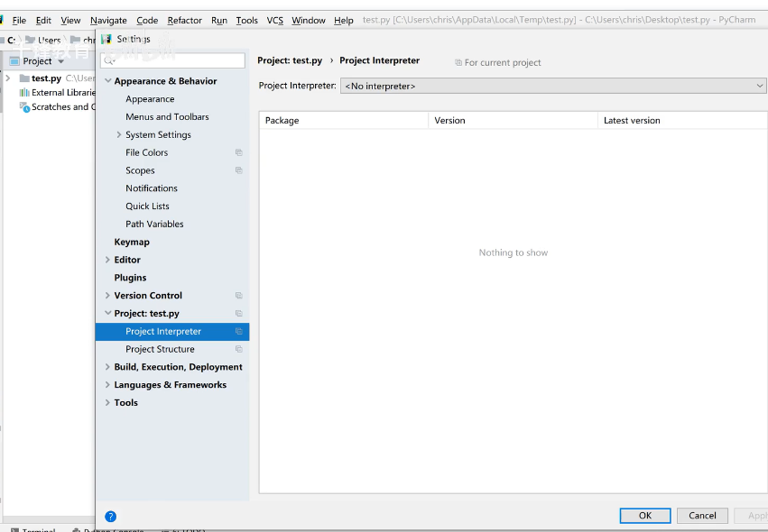Click the Cancel button
This screenshot has height=532, width=768.
point(702,516)
